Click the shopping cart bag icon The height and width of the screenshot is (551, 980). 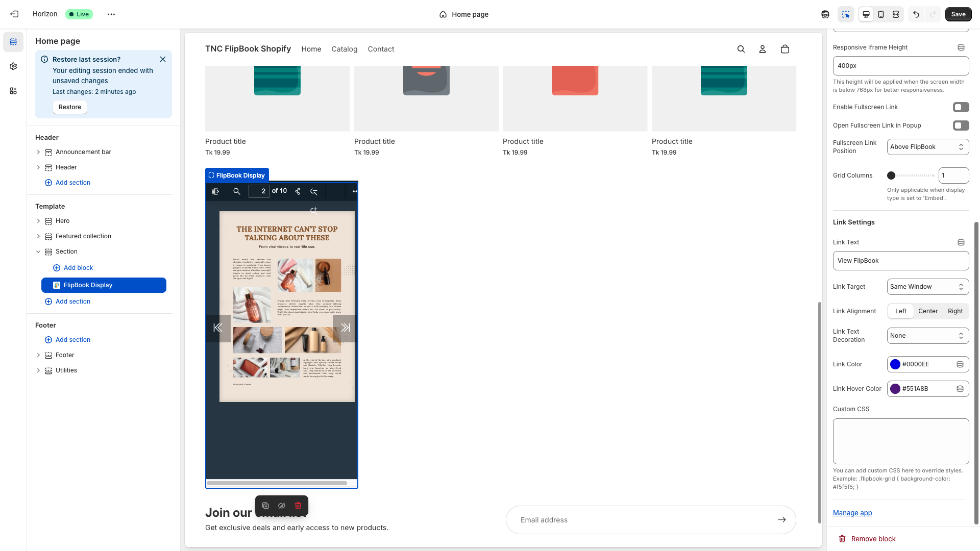click(785, 49)
